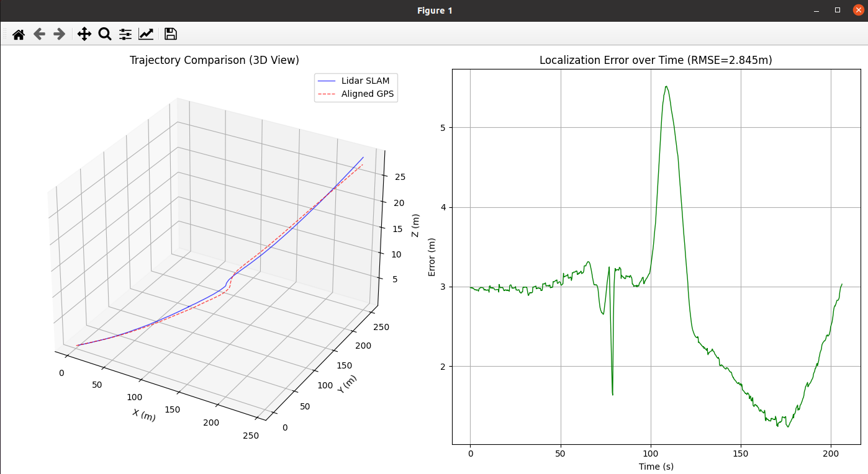868x474 pixels.
Task: Click the Error axis tick label 5
Action: (443, 128)
